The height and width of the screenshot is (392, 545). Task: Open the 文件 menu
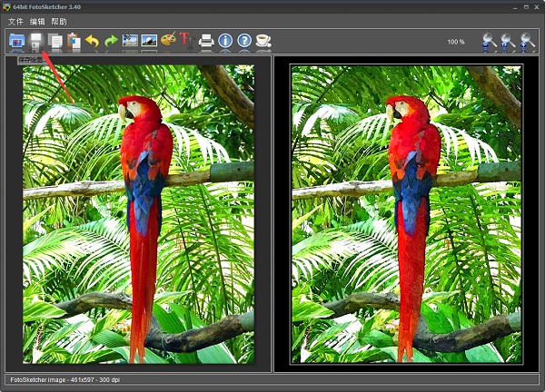tap(16, 21)
